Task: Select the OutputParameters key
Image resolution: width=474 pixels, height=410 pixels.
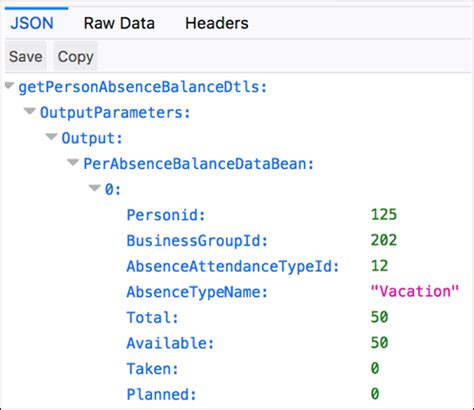Action: pos(115,113)
